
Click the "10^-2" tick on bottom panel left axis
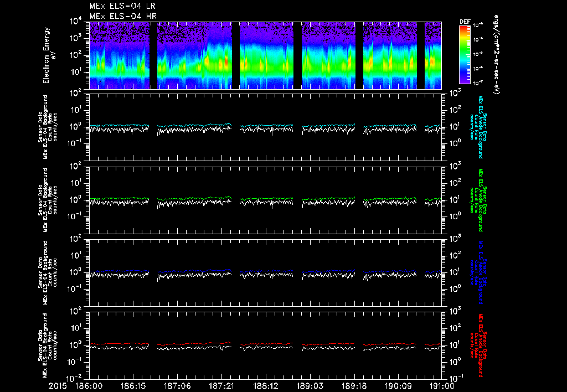pos(75,378)
